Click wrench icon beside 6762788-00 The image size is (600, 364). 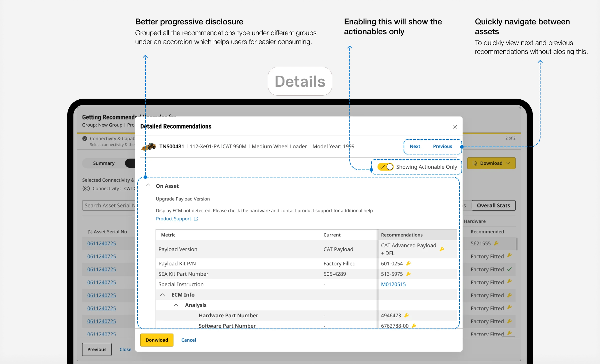(x=414, y=326)
